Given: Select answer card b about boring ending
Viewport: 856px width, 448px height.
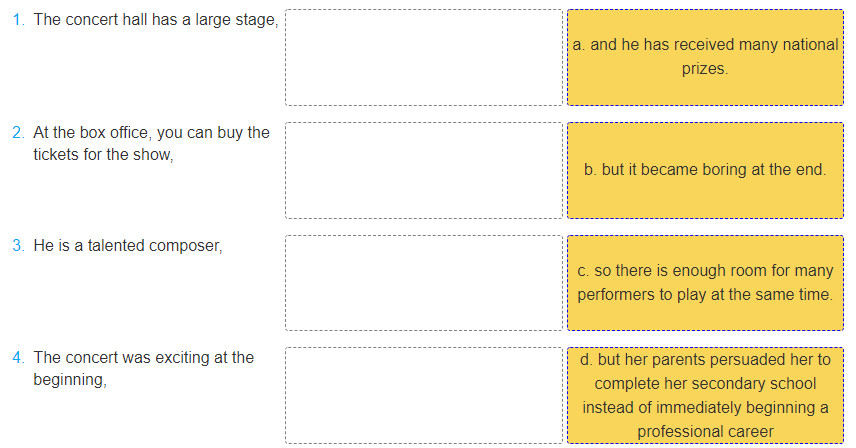Looking at the screenshot, I should click(705, 170).
